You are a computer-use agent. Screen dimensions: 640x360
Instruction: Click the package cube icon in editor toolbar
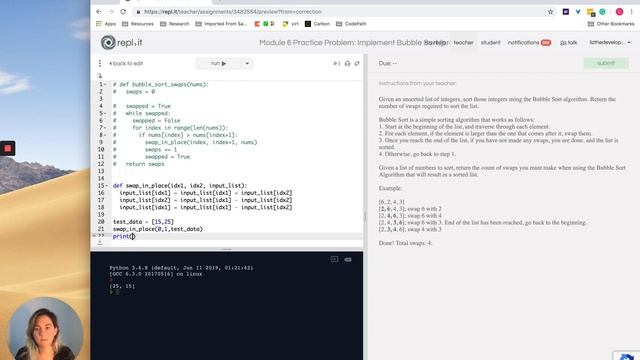(x=347, y=63)
